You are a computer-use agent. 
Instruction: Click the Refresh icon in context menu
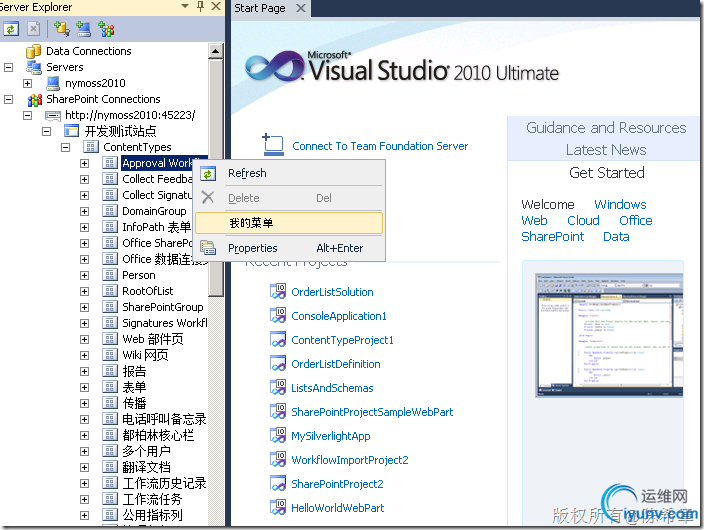click(x=208, y=174)
